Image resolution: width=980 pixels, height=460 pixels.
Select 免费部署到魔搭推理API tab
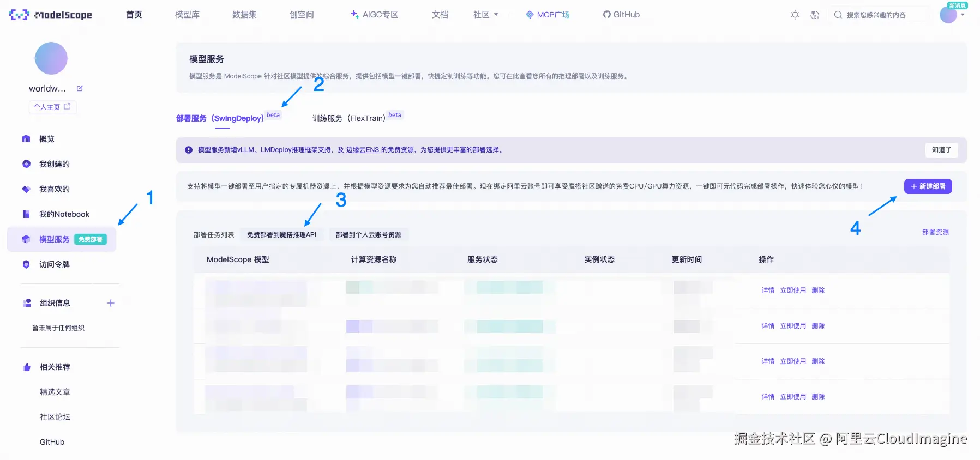point(281,235)
